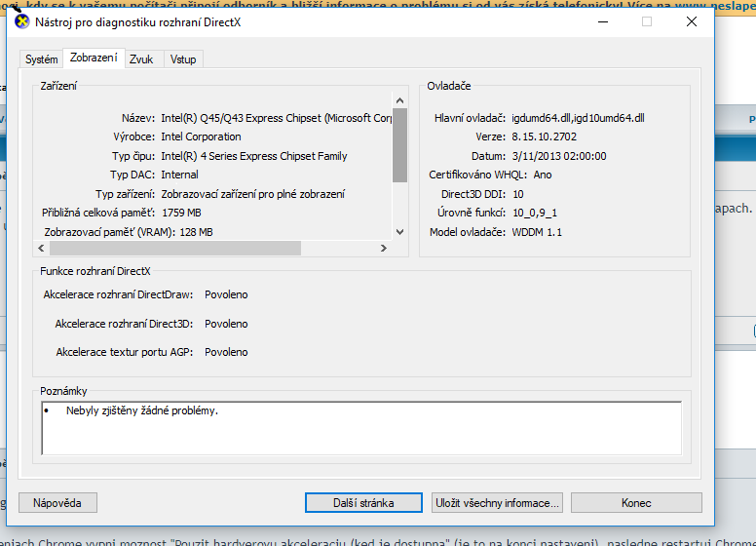This screenshot has width=756, height=546.
Task: Click the Další stránka button
Action: coord(363,503)
